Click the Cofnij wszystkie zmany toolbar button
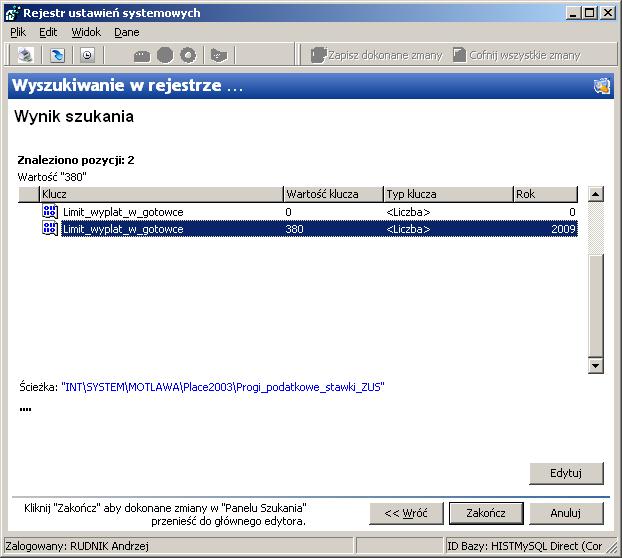Screen dimensions: 622x558 (x=516, y=55)
